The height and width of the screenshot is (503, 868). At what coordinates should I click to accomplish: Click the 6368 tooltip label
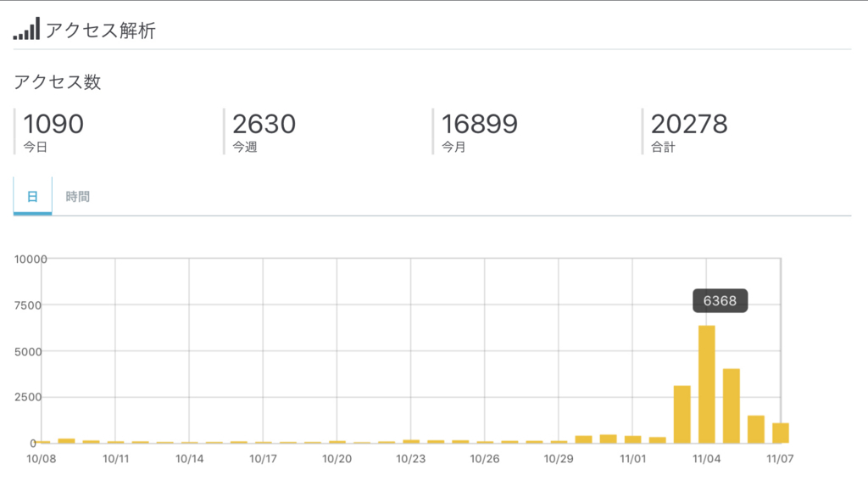click(x=720, y=301)
